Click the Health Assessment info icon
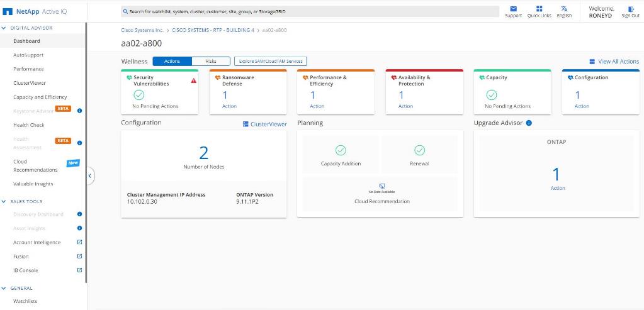 coord(80,143)
